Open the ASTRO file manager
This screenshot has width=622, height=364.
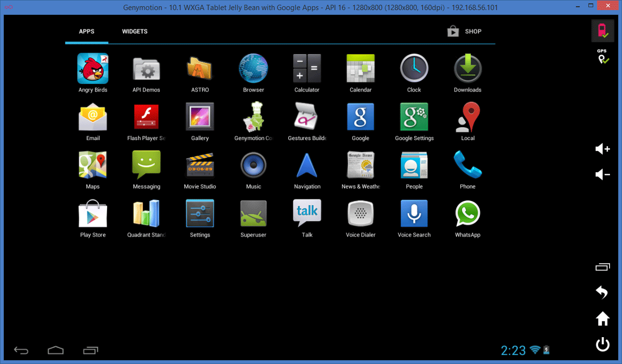click(x=200, y=69)
